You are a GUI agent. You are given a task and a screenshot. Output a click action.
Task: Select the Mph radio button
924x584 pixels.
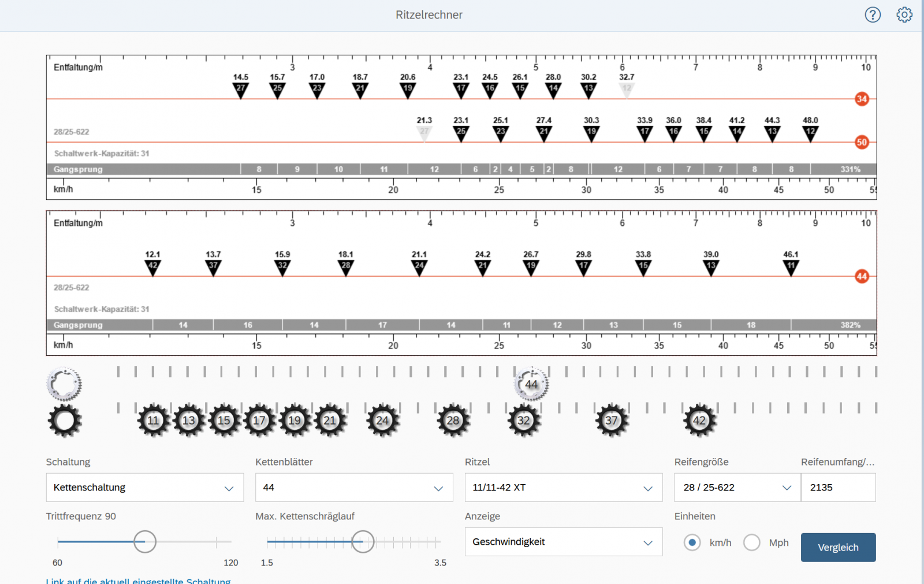[x=751, y=542]
